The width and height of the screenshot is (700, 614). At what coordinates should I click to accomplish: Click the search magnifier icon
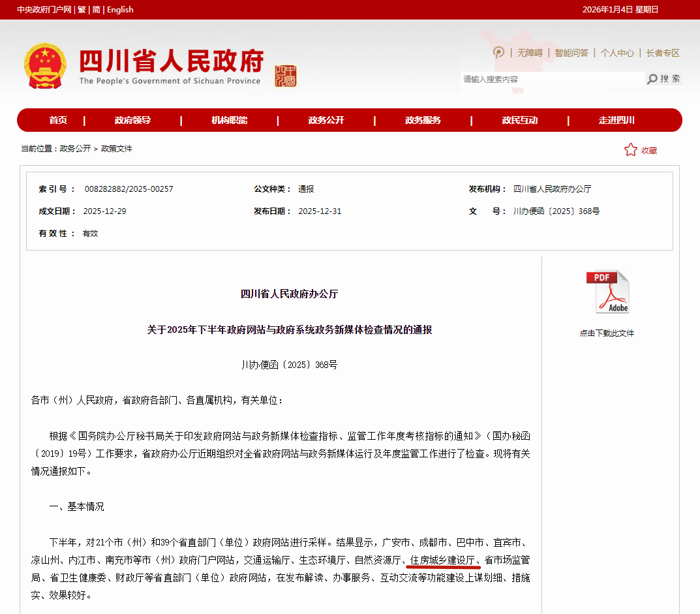652,79
